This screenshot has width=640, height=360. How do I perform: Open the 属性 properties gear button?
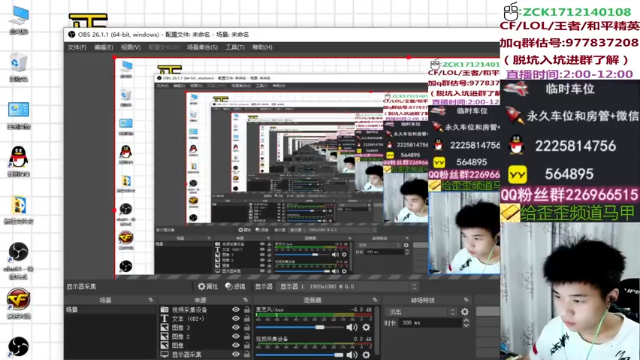[x=207, y=287]
